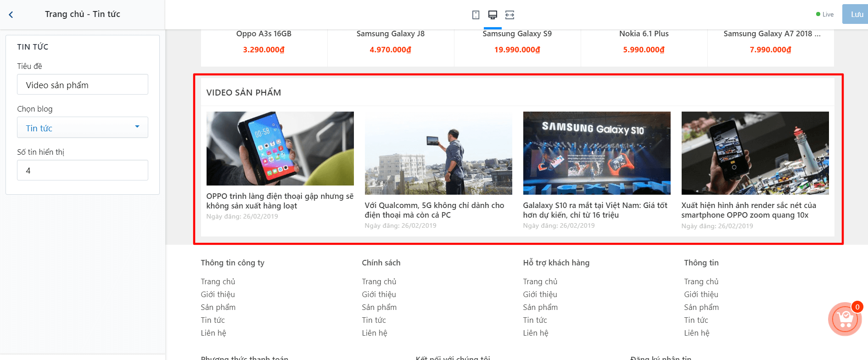The height and width of the screenshot is (360, 868).
Task: Click Giới thiệu under Hỗ trợ khách hàng
Action: pyautogui.click(x=540, y=294)
